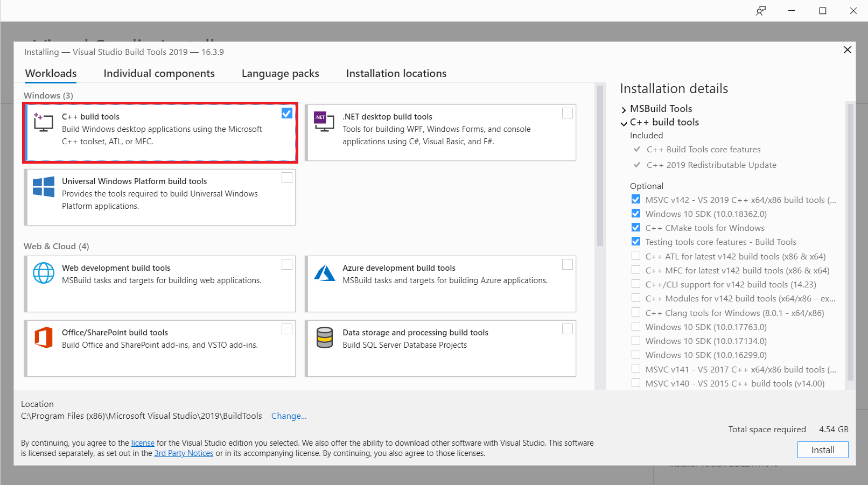Open the license link
The image size is (868, 485).
pos(143,443)
